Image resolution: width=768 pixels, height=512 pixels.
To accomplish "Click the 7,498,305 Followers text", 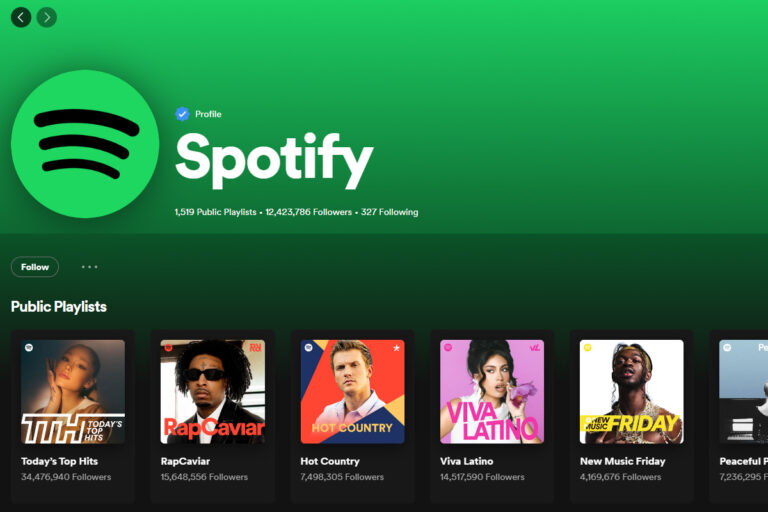I will 342,477.
